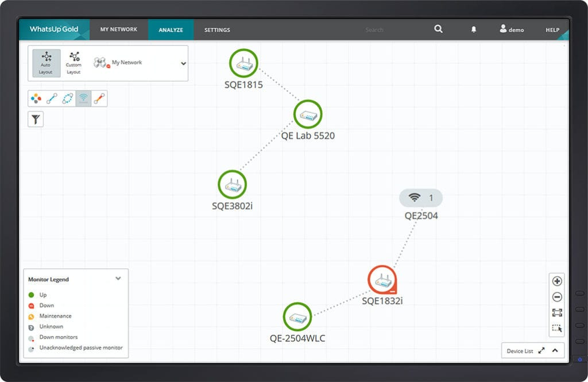Toggle link connections overlay icon
588x382 pixels.
pos(52,98)
